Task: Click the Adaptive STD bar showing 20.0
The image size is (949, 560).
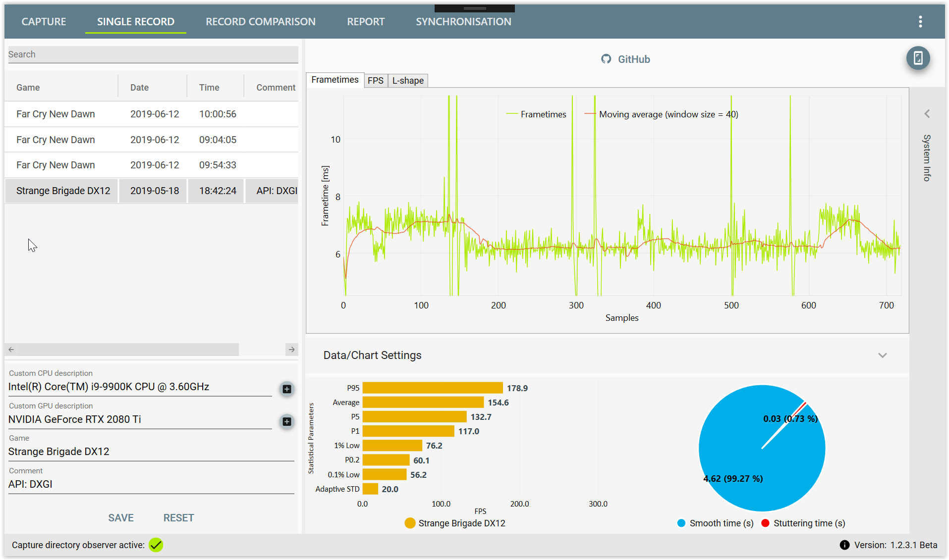Action: coord(371,489)
